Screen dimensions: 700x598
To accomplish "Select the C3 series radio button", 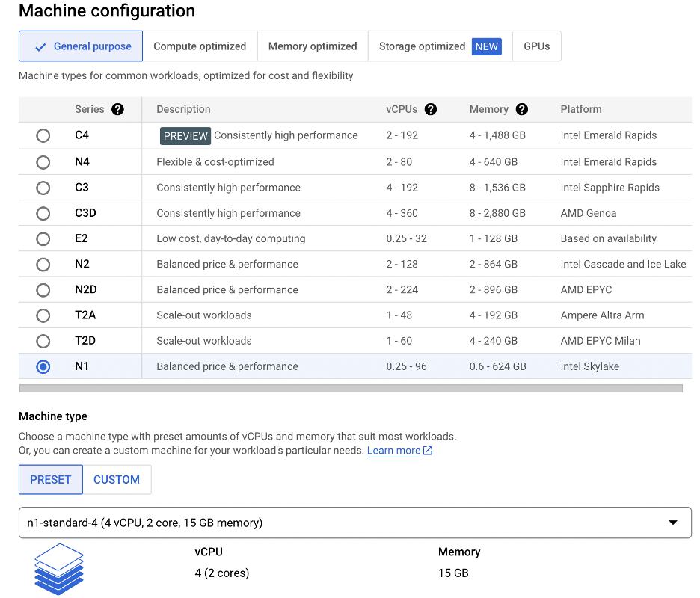I will pos(43,188).
